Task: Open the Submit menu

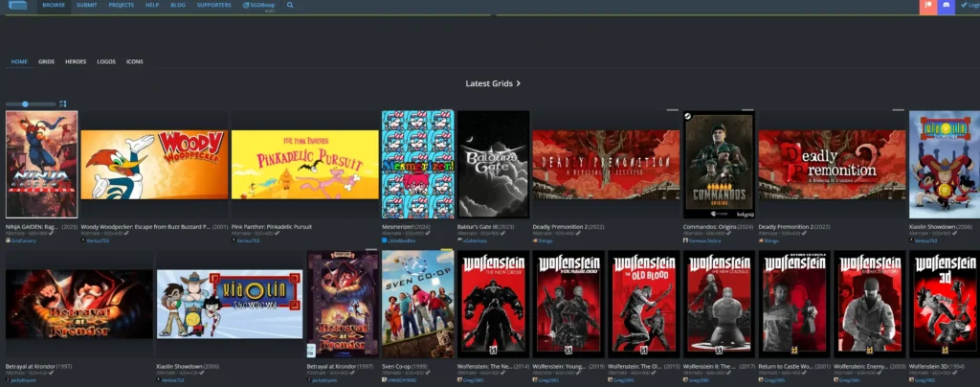Action: pos(86,5)
